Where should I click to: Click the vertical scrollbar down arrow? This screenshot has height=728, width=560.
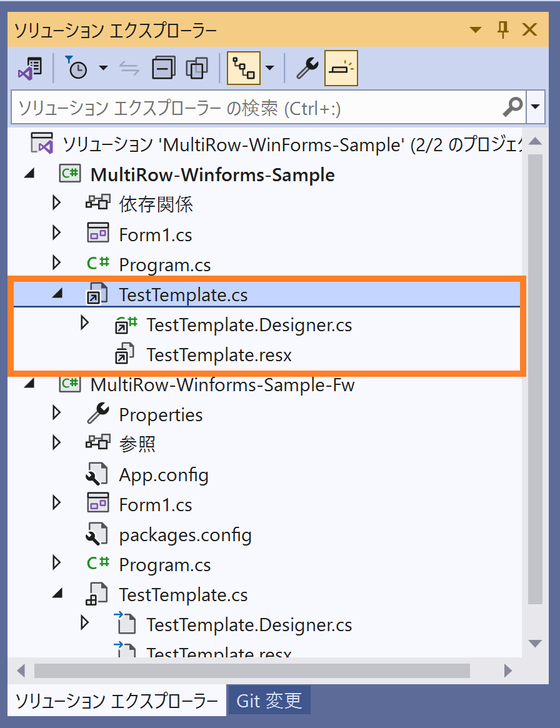pos(536,643)
